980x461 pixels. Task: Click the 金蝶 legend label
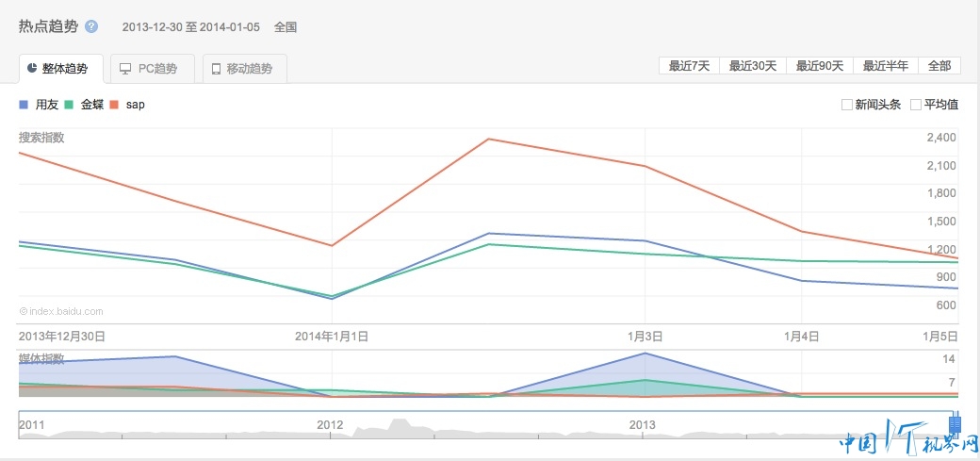92,105
